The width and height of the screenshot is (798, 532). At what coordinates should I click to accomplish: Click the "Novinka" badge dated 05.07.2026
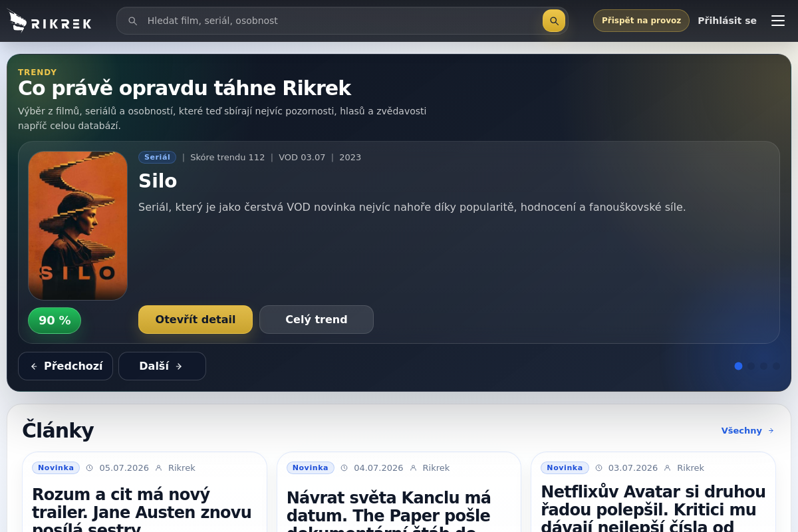click(x=56, y=467)
